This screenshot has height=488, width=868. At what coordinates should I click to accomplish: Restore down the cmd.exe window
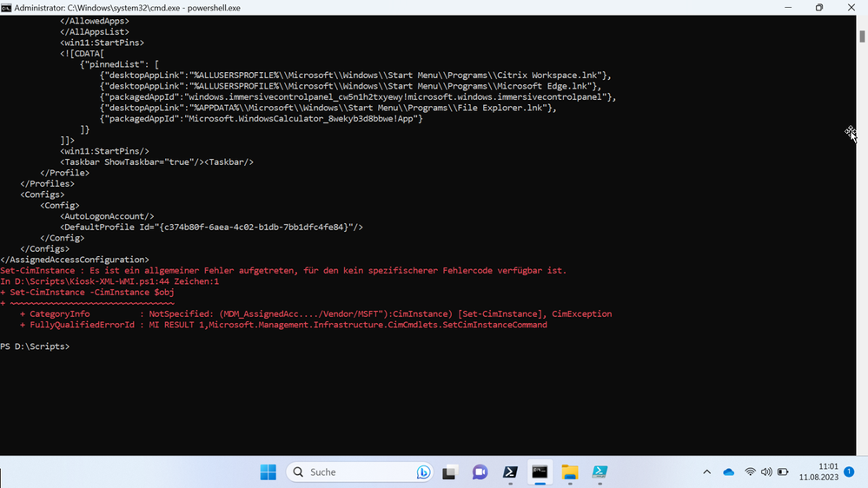(x=819, y=8)
